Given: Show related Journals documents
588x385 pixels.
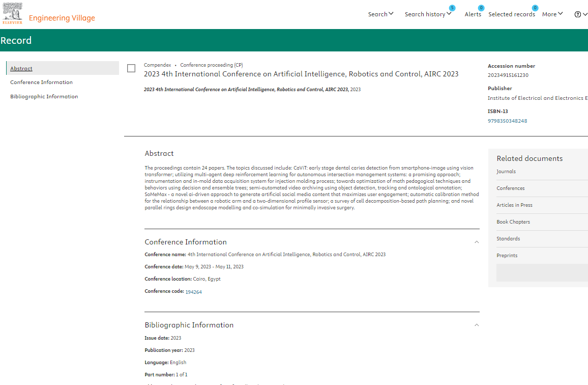Looking at the screenshot, I should [x=506, y=172].
